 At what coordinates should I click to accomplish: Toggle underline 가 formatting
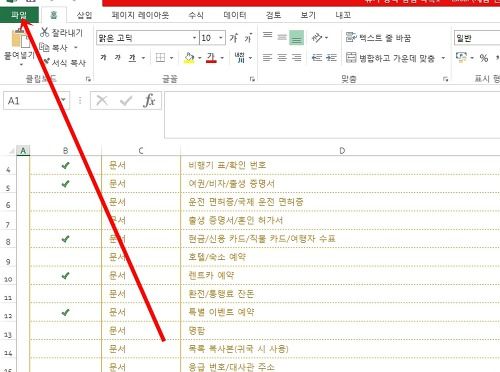point(132,58)
